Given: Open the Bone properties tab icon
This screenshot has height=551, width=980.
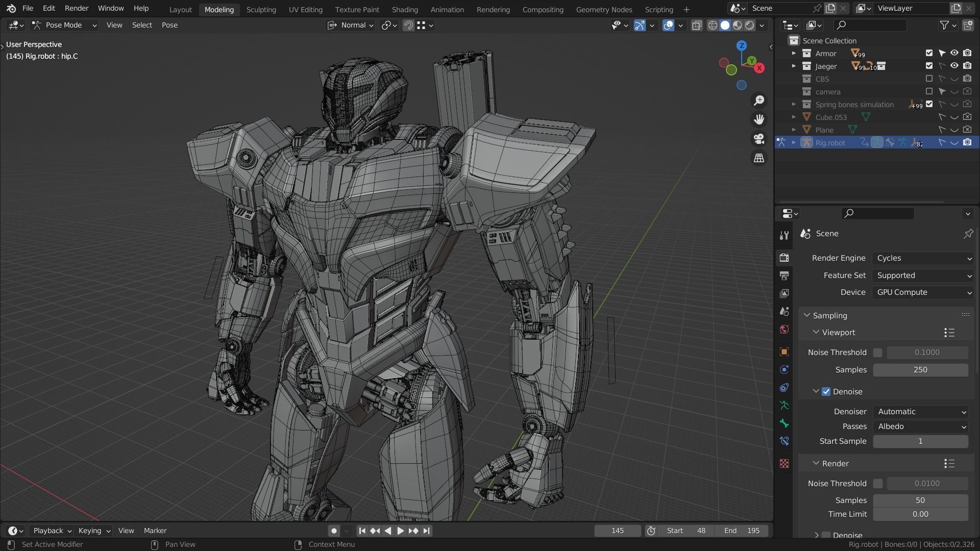Looking at the screenshot, I should pos(785,423).
